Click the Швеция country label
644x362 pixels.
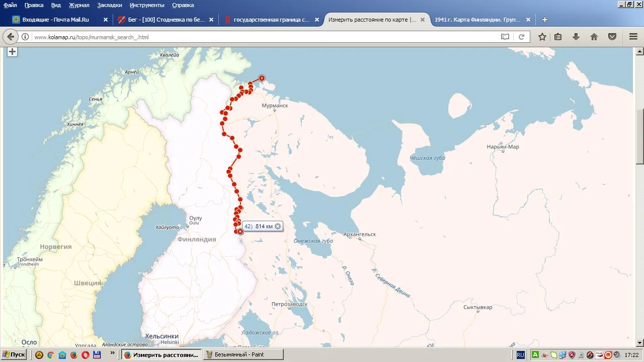88,283
